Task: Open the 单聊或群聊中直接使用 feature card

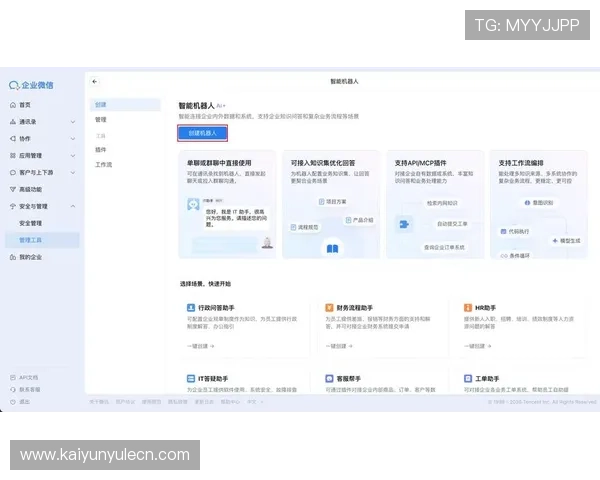Action: (227, 204)
